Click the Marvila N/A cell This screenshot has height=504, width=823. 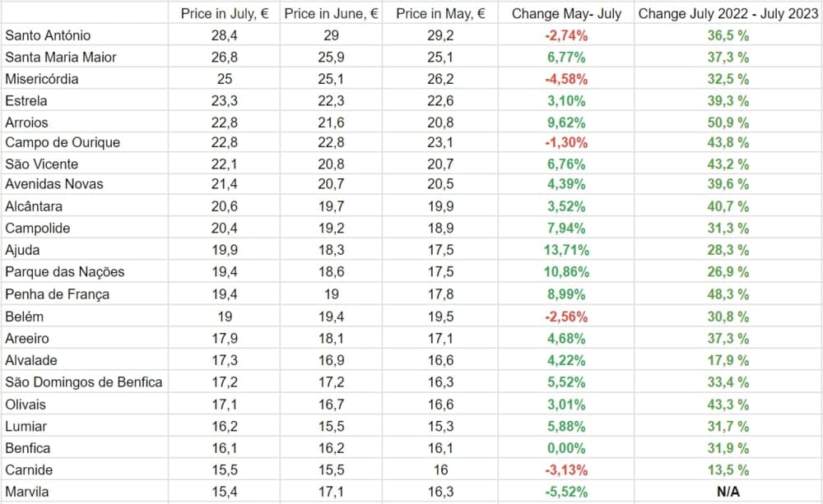point(728,492)
